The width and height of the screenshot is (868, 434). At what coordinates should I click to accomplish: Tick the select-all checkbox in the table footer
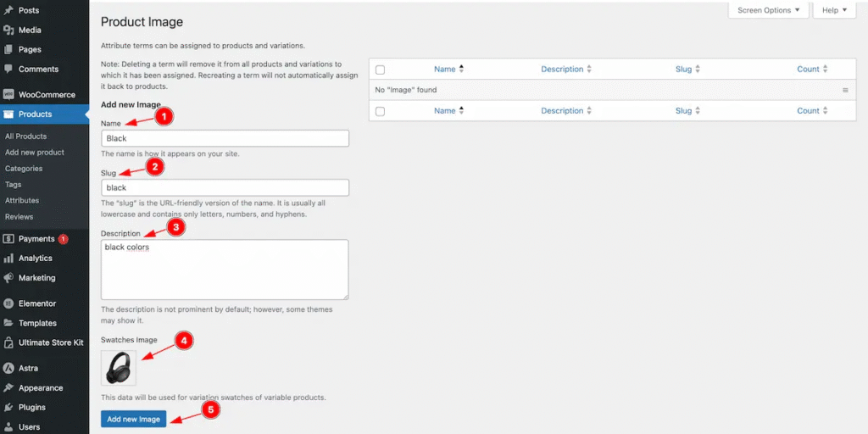point(380,111)
